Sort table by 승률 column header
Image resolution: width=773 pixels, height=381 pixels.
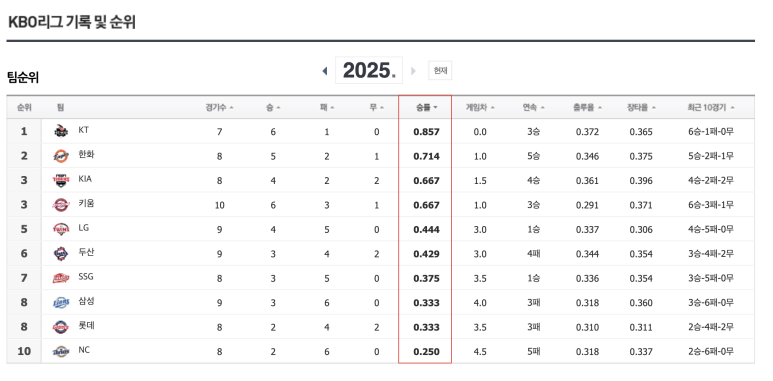[426, 107]
